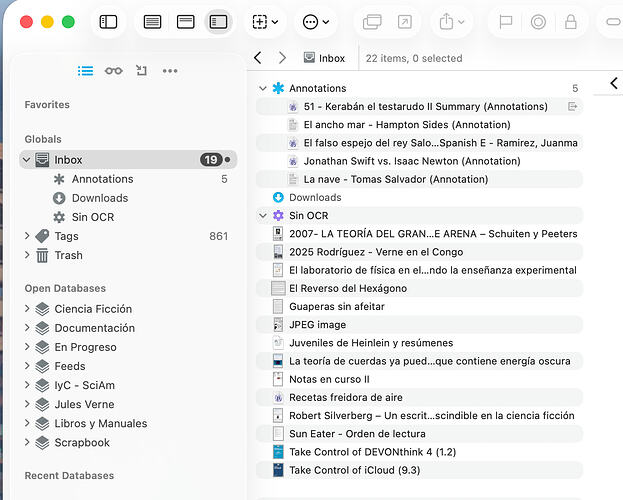Image resolution: width=623 pixels, height=500 pixels.
Task: Switch to list view layout icon
Action: click(x=152, y=22)
